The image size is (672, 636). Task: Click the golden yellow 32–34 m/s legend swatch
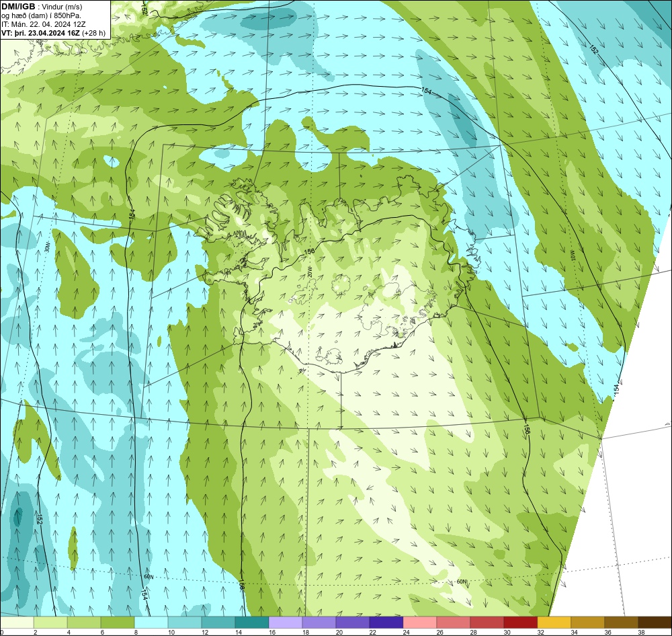coord(554,623)
